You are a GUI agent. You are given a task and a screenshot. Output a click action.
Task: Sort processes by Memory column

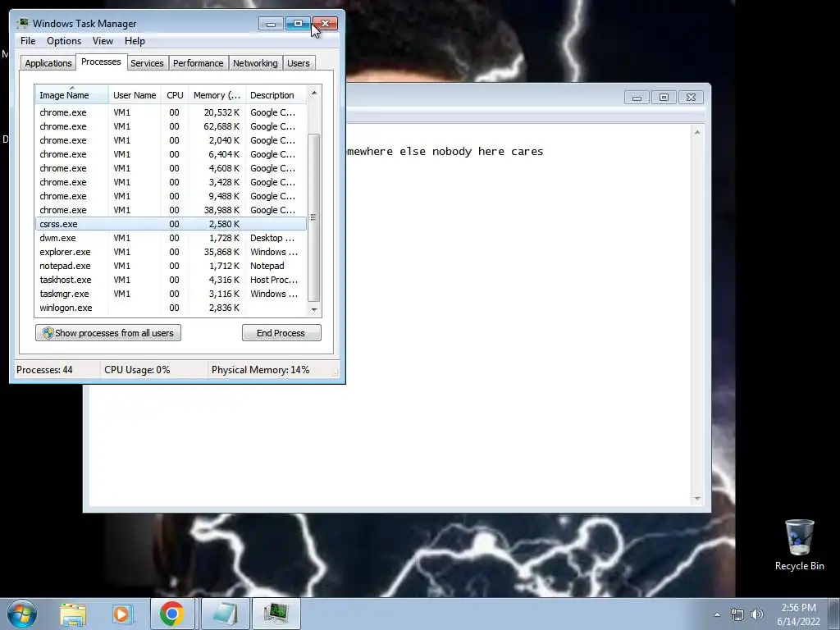[217, 95]
